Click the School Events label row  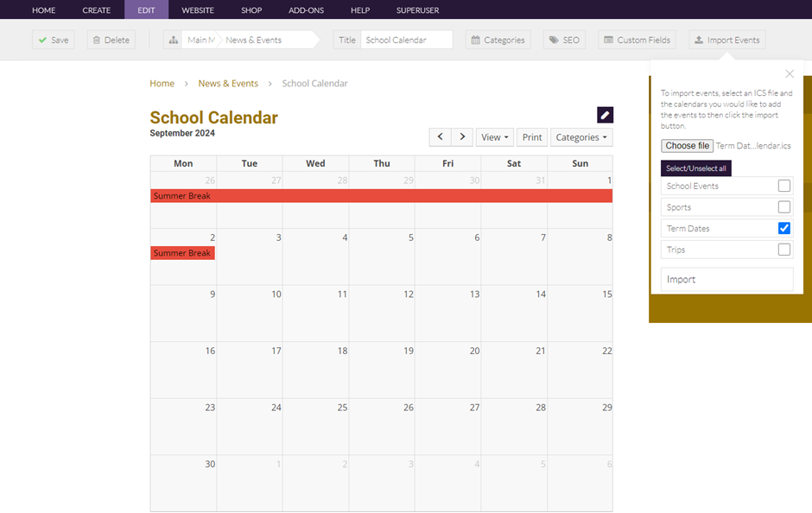point(727,186)
